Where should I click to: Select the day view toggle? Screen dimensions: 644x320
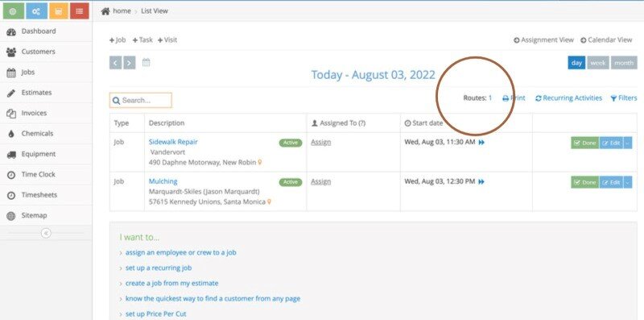coord(576,63)
